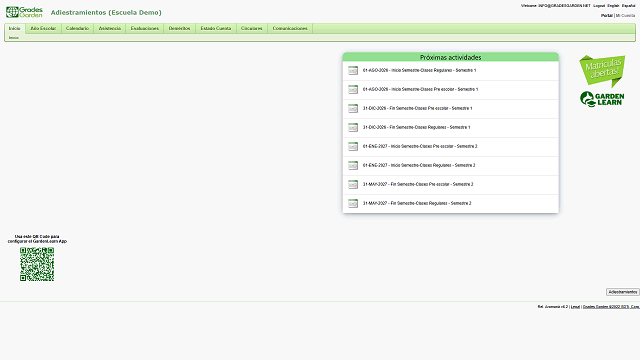Select 31-DIC Fin Semestre Pre-escolar text
The image size is (640, 360).
pos(418,108)
